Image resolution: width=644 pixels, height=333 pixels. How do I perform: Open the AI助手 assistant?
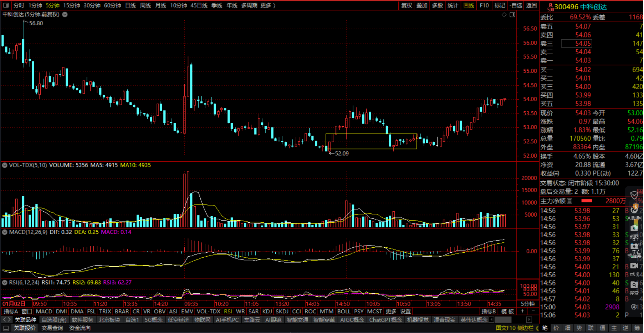[634, 213]
